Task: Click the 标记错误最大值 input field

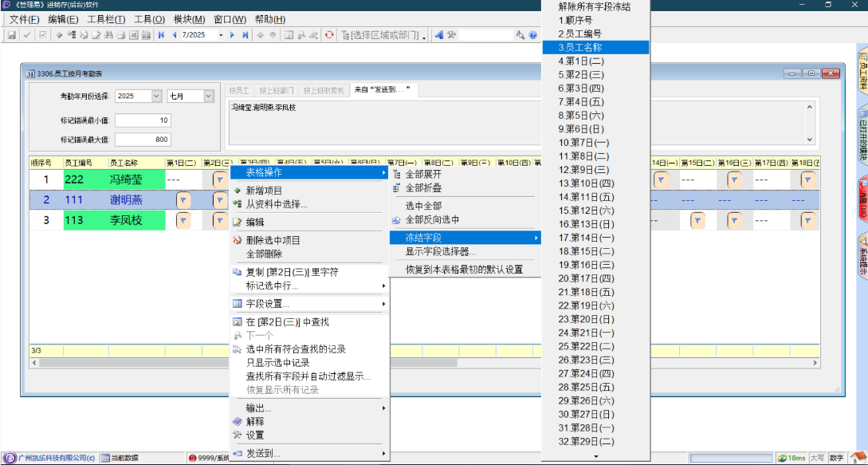Action: (143, 140)
